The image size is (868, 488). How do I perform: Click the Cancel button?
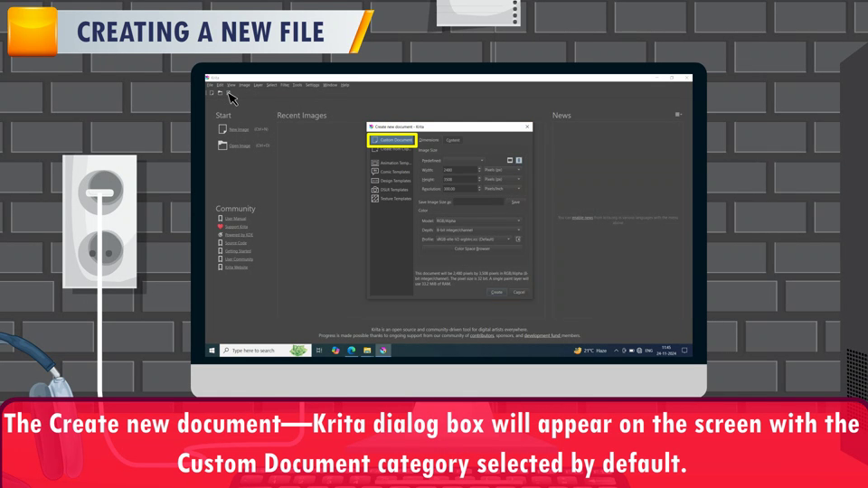pos(519,292)
